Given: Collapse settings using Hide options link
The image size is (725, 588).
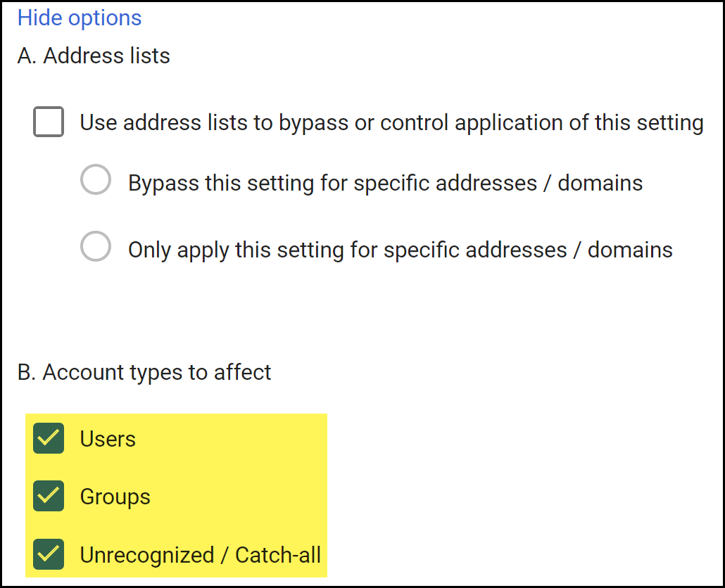Looking at the screenshot, I should point(80,18).
